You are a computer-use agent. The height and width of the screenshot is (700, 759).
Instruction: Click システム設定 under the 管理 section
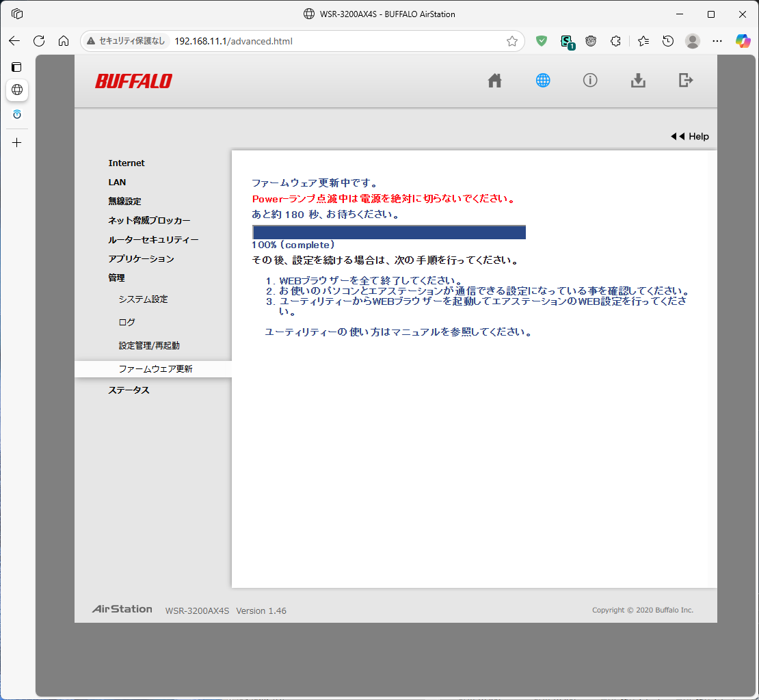pos(144,299)
